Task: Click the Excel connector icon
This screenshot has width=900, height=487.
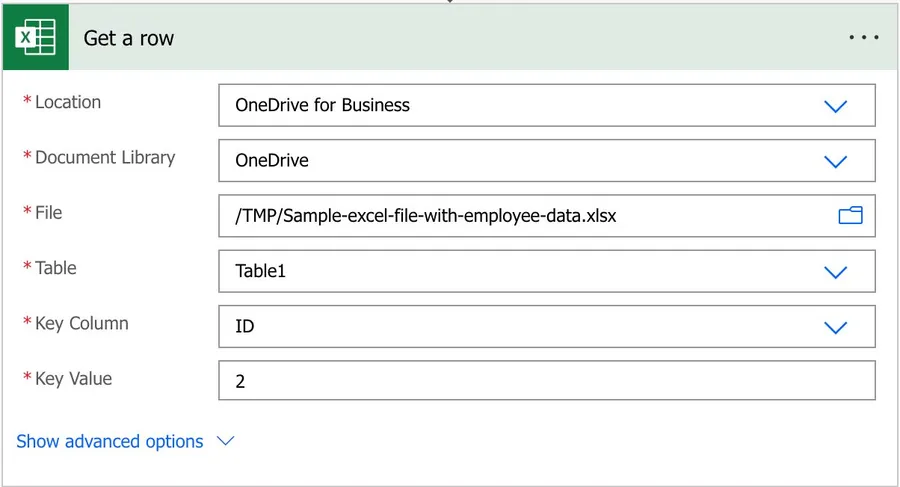Action: click(x=35, y=38)
